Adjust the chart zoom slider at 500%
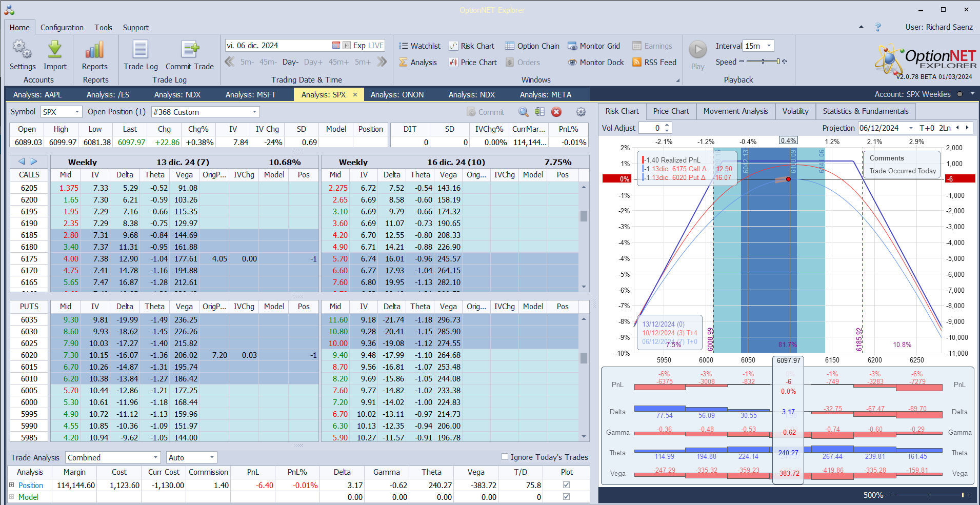This screenshot has width=980, height=505. click(929, 495)
